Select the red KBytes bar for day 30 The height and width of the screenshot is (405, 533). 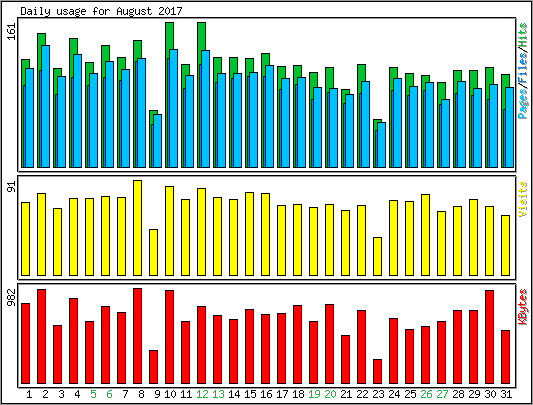coord(489,337)
